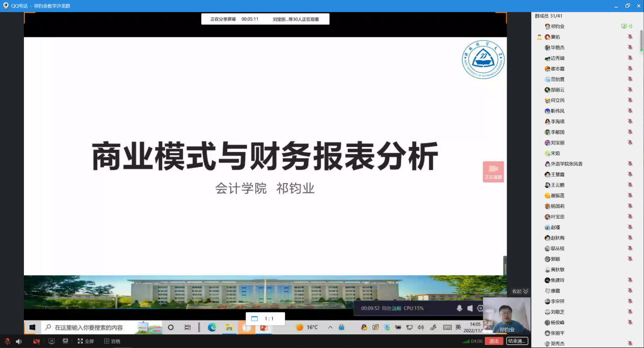The height and width of the screenshot is (348, 644).
Task: Switch to full screen with 全屏
Action: pos(85,341)
